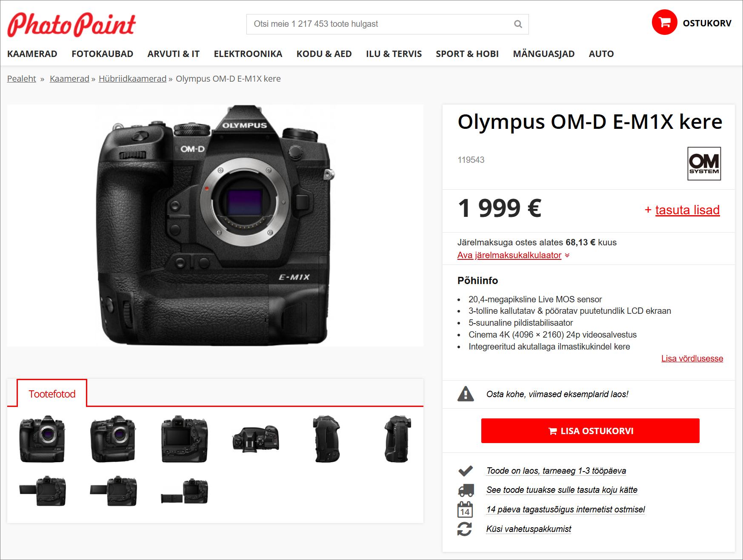
Task: Click the exchange arrows icon
Action: [465, 529]
